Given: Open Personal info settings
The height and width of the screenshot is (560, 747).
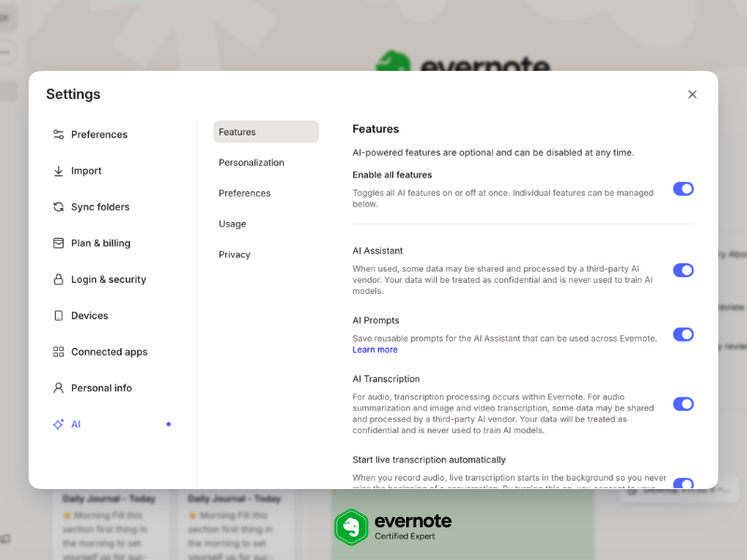Looking at the screenshot, I should tap(102, 387).
